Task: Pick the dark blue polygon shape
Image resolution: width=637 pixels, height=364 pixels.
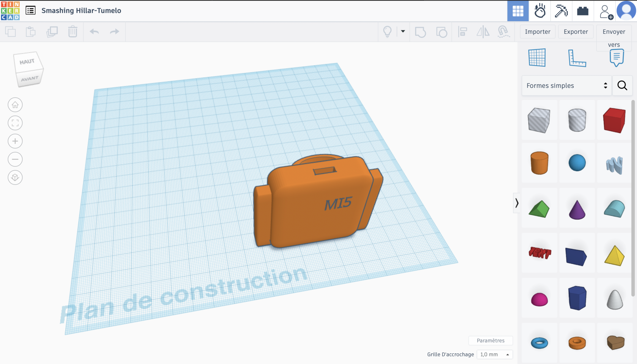Action: coord(577,298)
